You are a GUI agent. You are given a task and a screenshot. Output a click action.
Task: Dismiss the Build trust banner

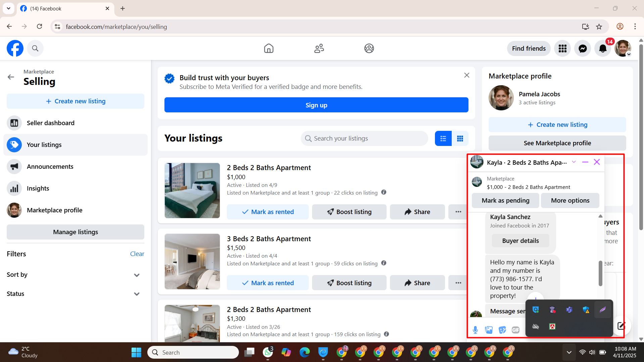466,75
